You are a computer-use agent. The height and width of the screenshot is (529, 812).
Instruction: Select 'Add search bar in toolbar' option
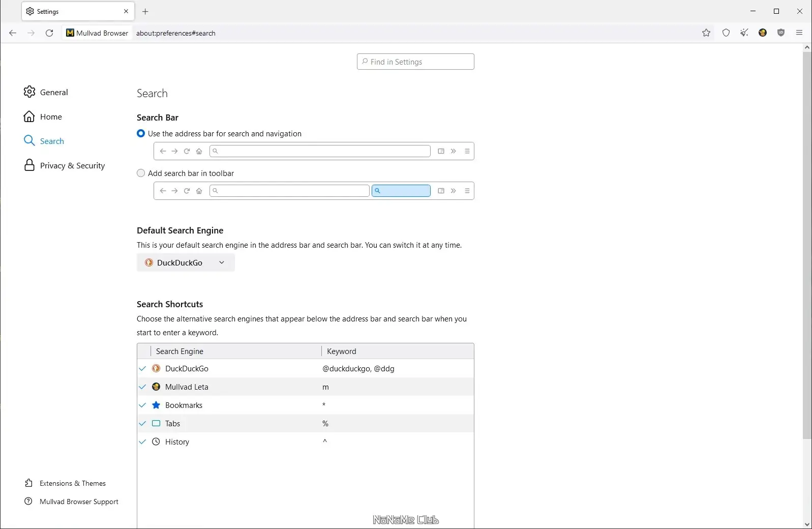click(141, 173)
